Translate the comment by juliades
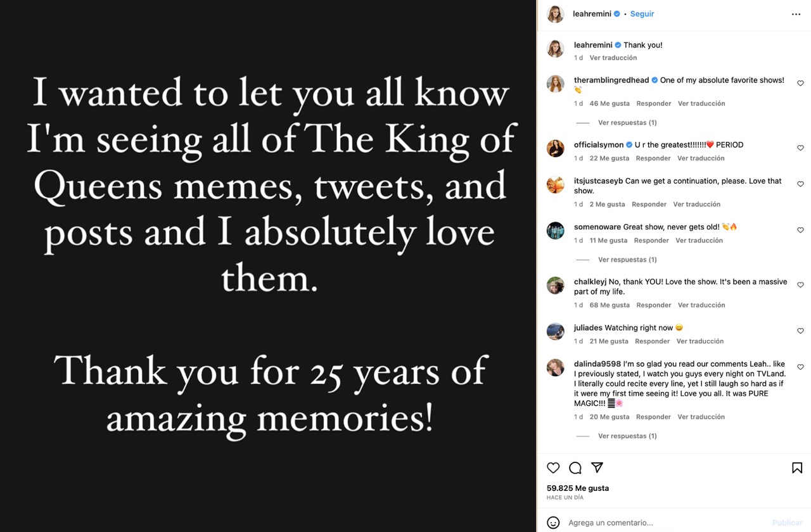Screen dimensions: 811x532 (699, 341)
